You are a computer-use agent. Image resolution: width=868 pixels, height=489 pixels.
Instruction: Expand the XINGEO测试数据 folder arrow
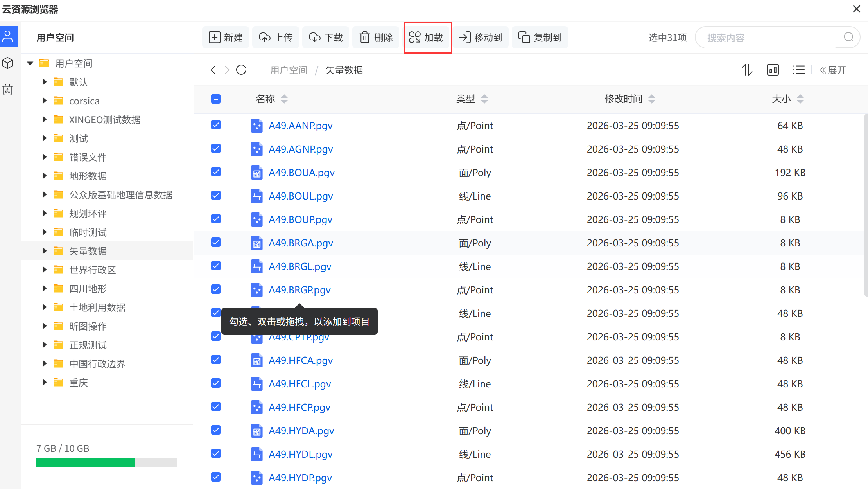(x=44, y=119)
